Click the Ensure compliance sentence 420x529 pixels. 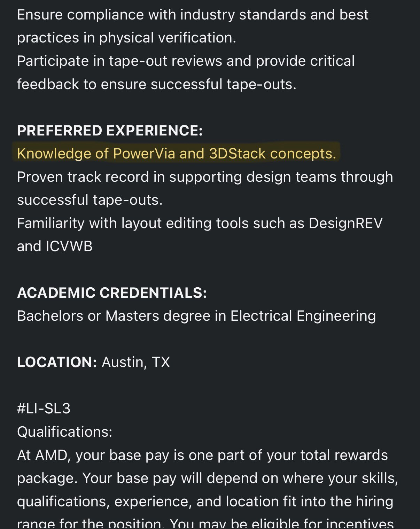193,15
